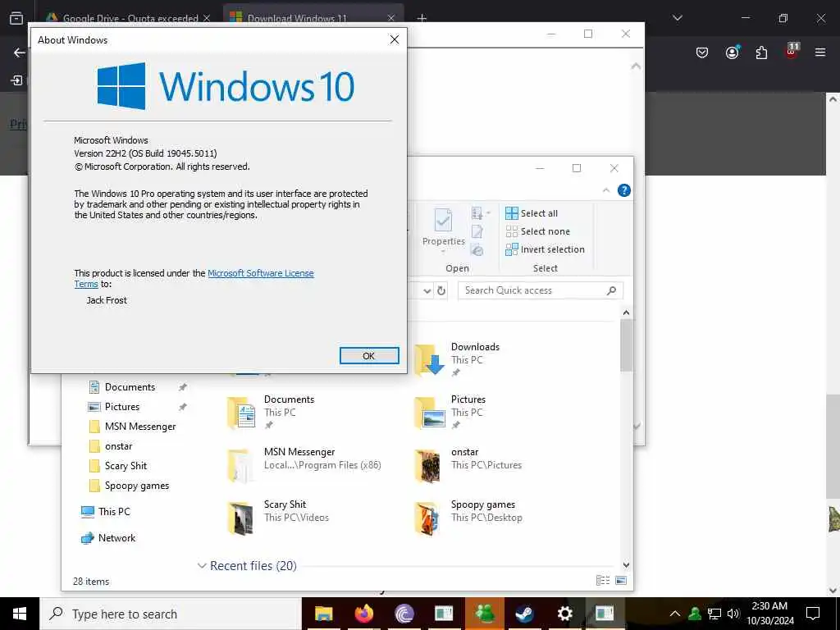Select MSN Messenger in navigation pane

click(x=140, y=427)
